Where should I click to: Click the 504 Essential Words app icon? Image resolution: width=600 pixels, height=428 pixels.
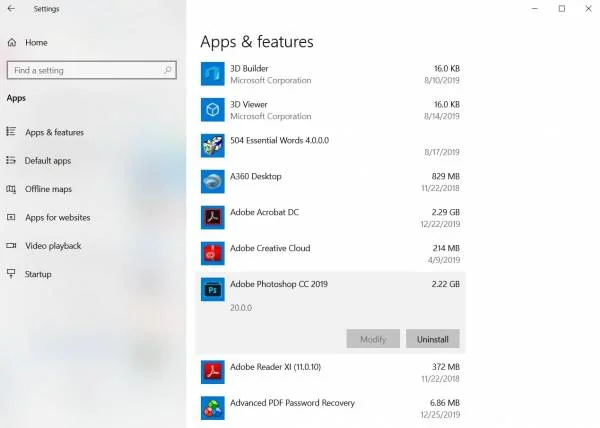pos(213,146)
